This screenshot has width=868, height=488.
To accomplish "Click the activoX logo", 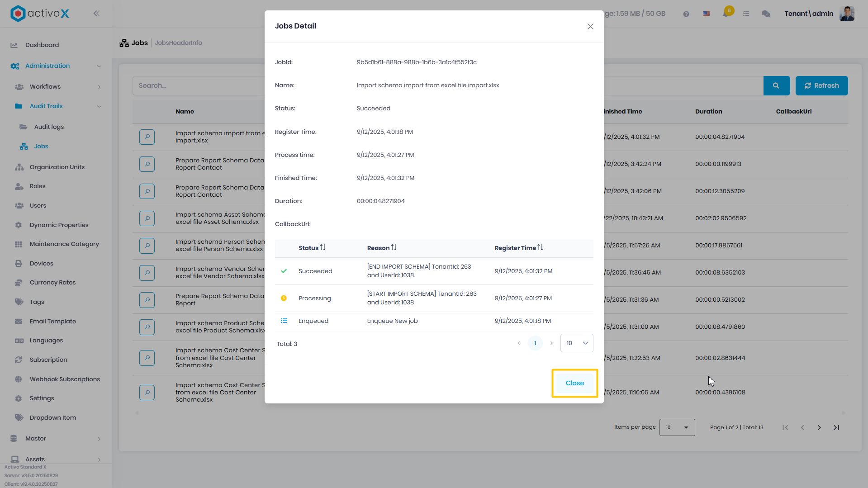I will click(40, 14).
